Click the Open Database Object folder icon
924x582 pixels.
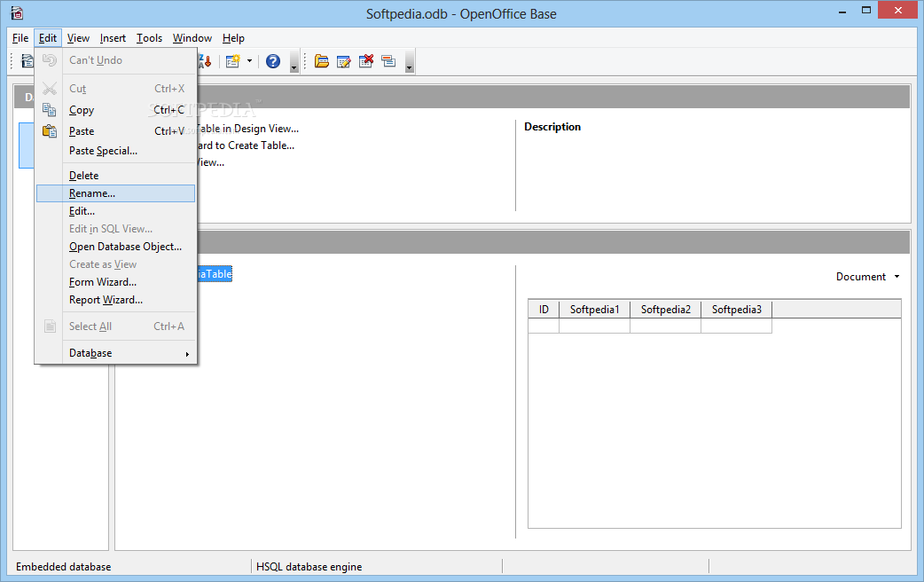pyautogui.click(x=322, y=60)
